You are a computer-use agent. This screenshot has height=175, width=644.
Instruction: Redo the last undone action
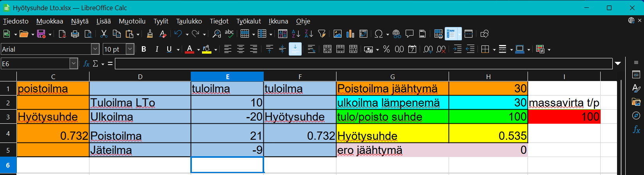pos(196,34)
